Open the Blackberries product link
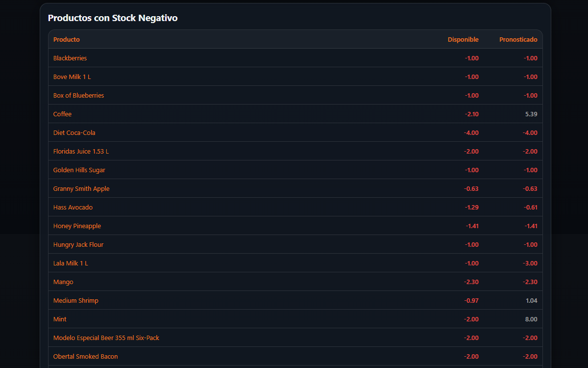The height and width of the screenshot is (368, 588). tap(70, 58)
